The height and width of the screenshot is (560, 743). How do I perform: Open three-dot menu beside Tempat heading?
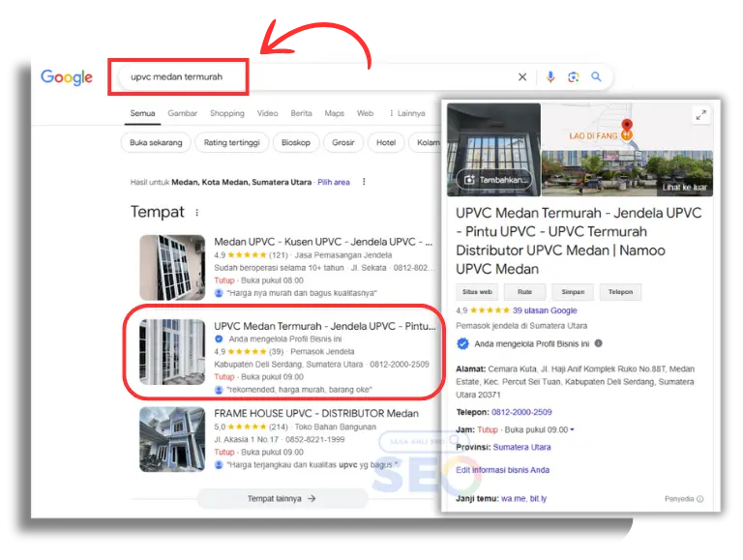pos(196,213)
